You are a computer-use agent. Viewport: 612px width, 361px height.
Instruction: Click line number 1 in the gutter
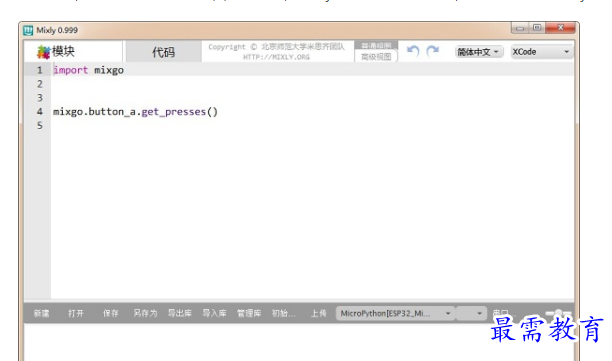tap(39, 70)
